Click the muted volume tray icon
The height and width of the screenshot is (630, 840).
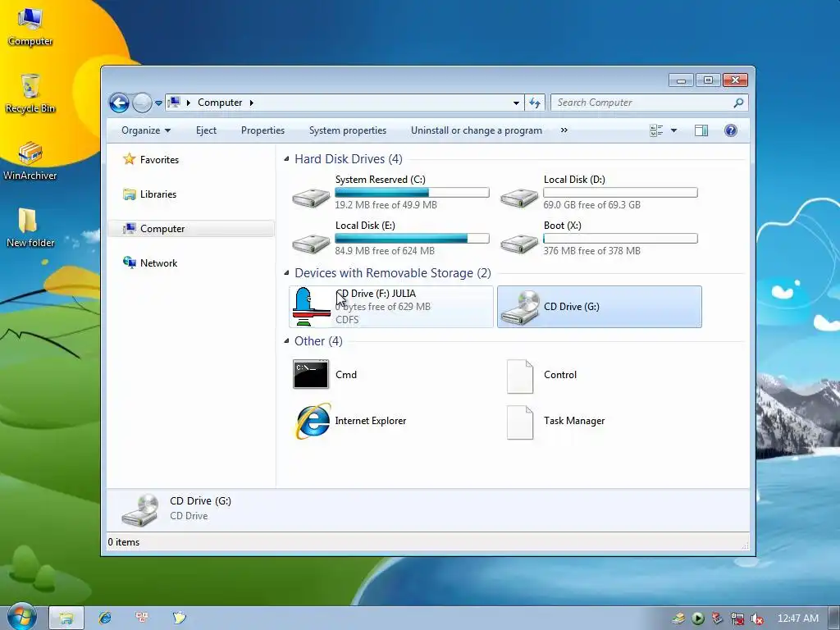756,619
